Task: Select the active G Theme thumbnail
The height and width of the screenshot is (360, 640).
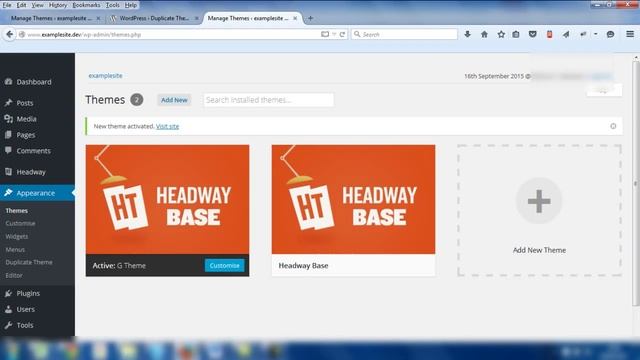Action: [167, 199]
